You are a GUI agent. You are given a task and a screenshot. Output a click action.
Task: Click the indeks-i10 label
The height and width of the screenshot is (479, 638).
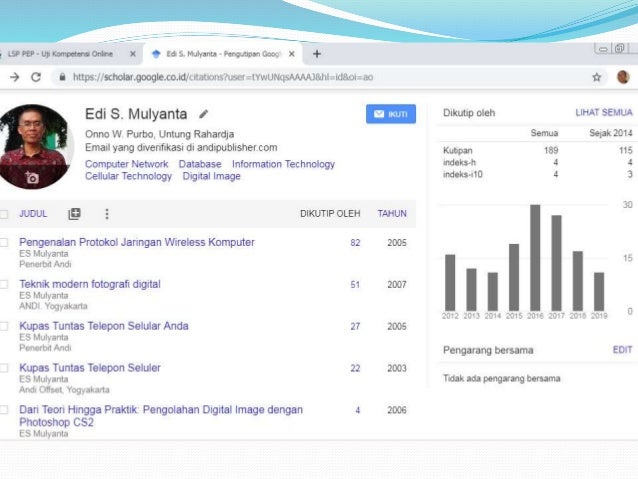tap(463, 175)
